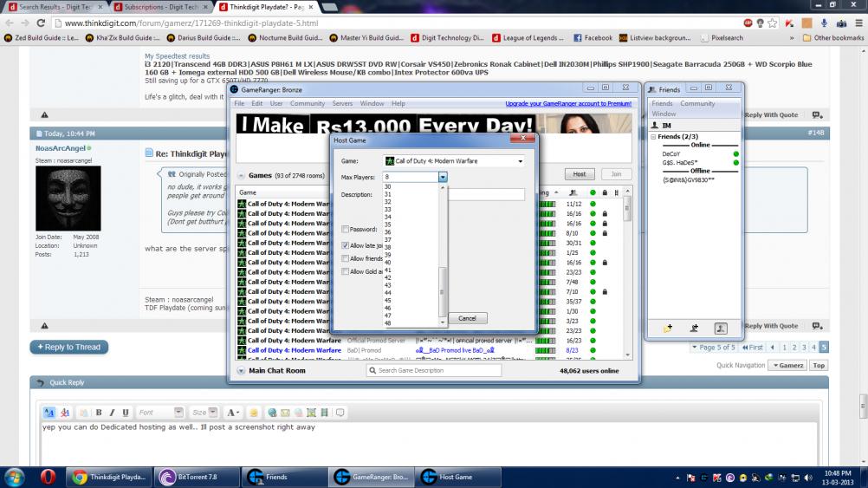
Task: Open the Servers menu in GameRanger
Action: [x=341, y=103]
